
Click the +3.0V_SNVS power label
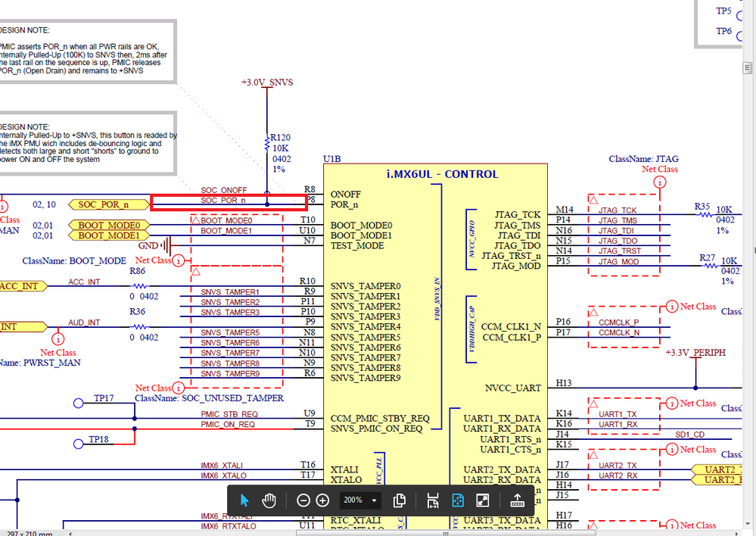tap(266, 83)
